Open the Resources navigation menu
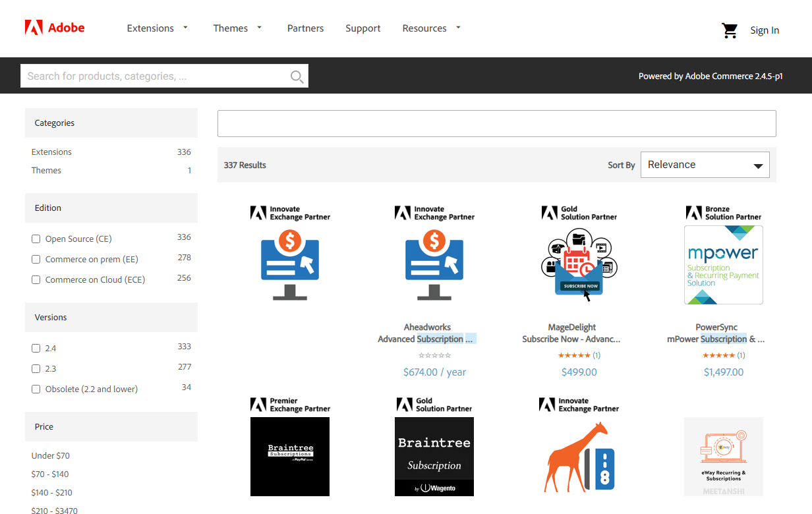Viewport: 812px width, 514px height. click(424, 28)
